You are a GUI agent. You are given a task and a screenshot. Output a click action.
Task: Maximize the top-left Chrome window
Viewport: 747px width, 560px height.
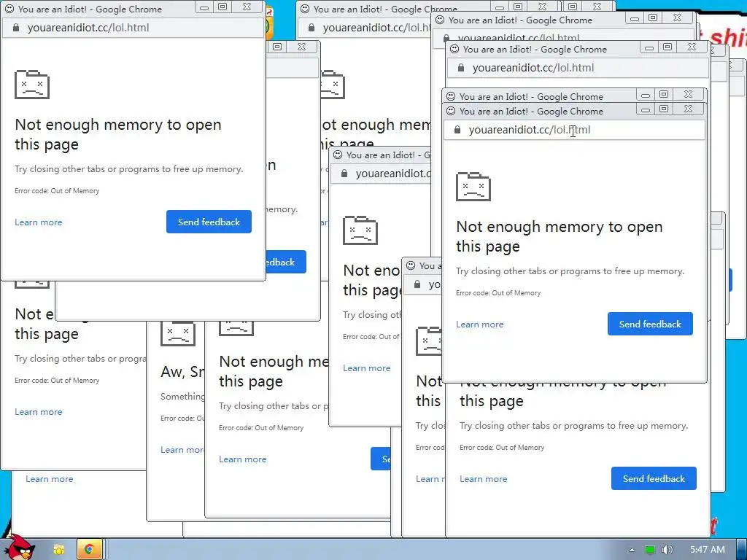(x=222, y=7)
